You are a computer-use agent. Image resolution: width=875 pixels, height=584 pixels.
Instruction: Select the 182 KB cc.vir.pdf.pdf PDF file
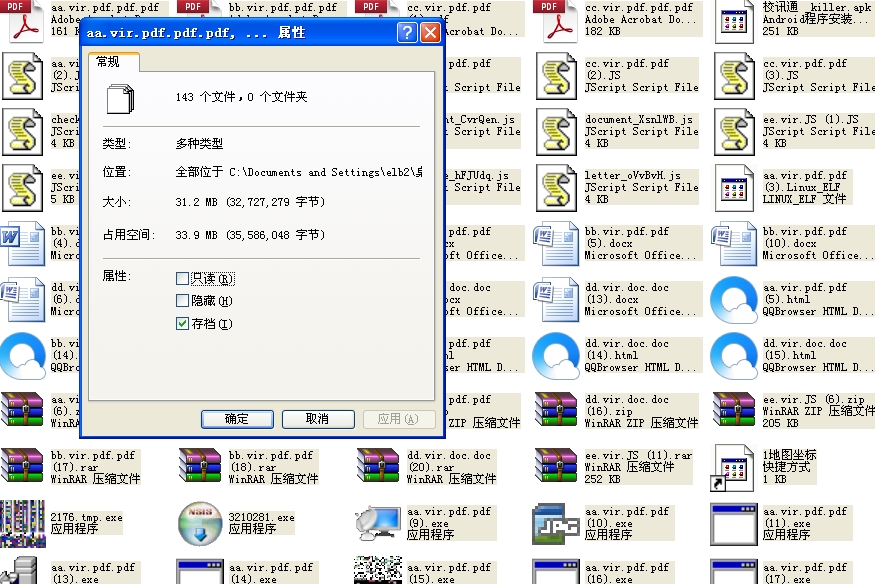click(x=557, y=20)
